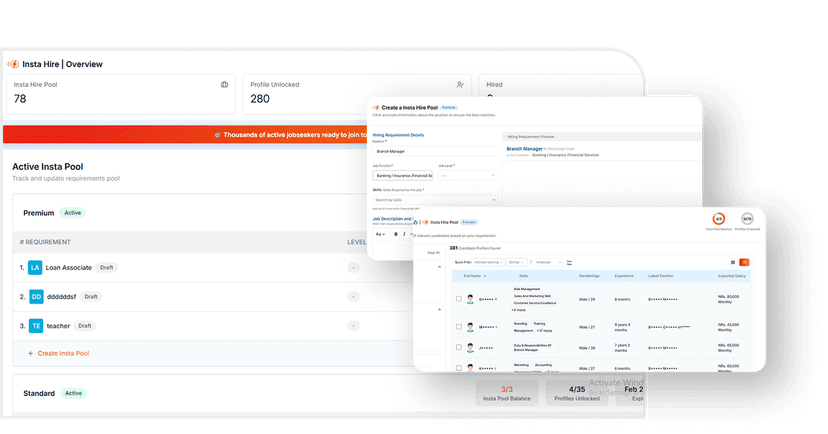Viewport: 828px width, 434px height.
Task: Check the first candidate row with Risk Management skill
Action: tap(458, 299)
